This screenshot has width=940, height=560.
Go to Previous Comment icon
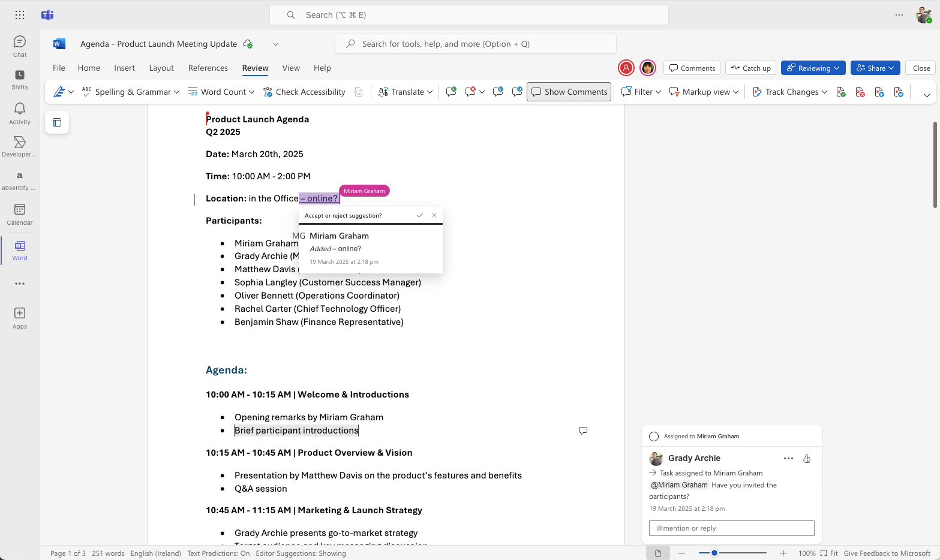click(498, 92)
